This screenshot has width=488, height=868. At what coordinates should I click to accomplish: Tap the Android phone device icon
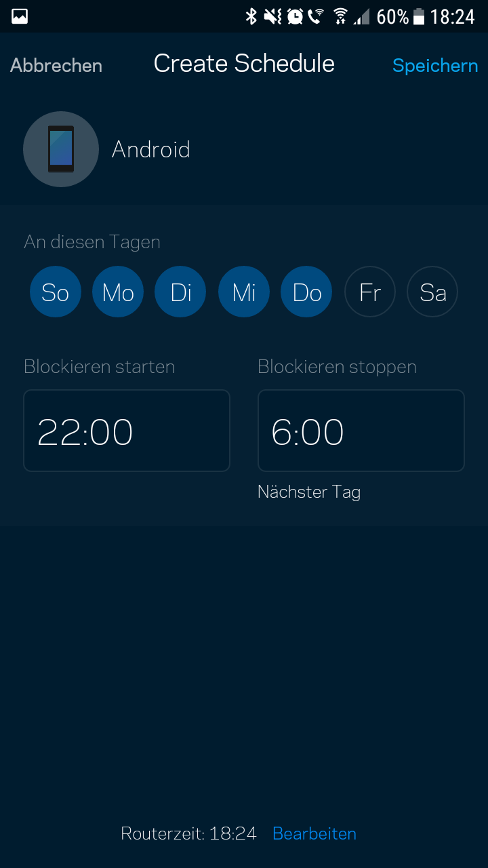(61, 149)
